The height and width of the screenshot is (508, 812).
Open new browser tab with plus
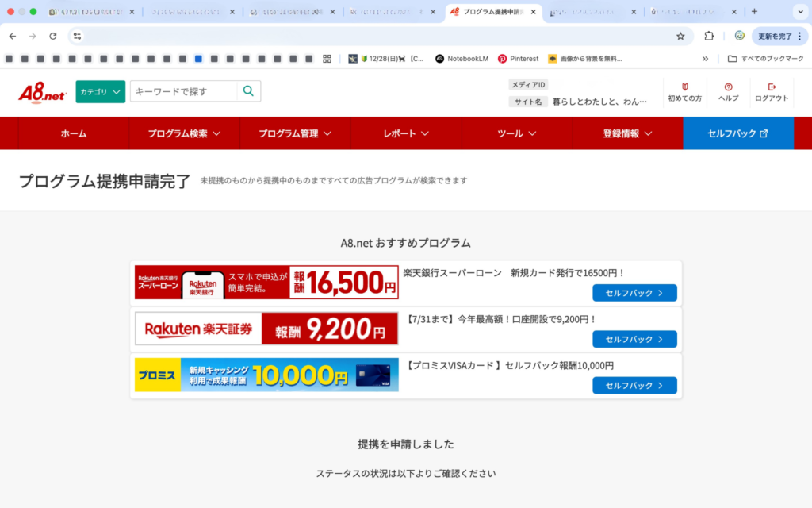[755, 11]
